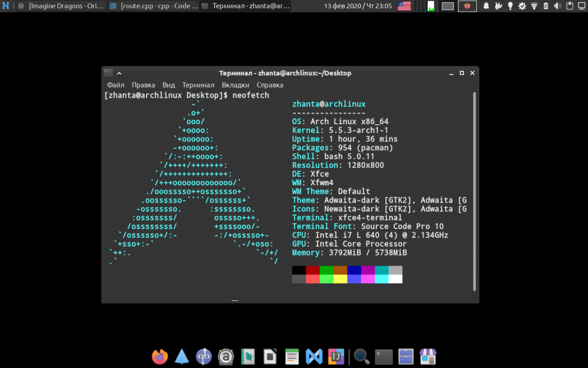This screenshot has width=588, height=368.
Task: Click the display monitor tray icon
Action: (x=582, y=6)
